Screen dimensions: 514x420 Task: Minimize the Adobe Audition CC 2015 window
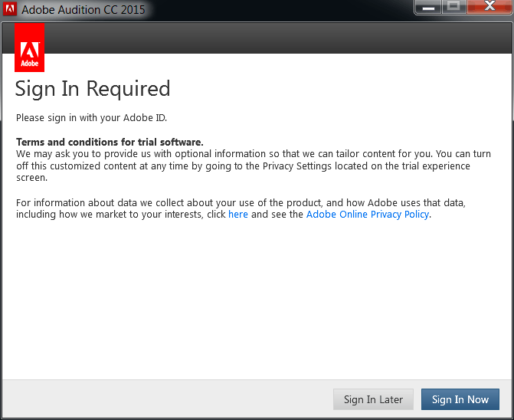pos(428,7)
